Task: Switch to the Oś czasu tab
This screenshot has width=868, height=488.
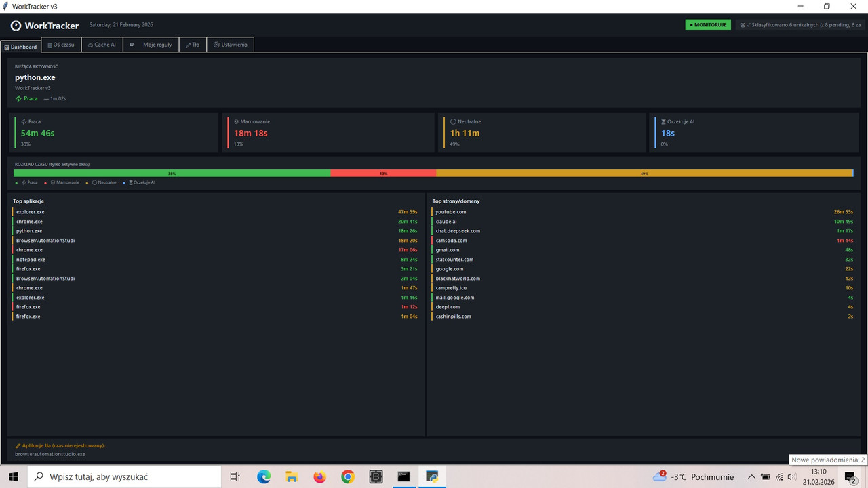Action: 61,44
